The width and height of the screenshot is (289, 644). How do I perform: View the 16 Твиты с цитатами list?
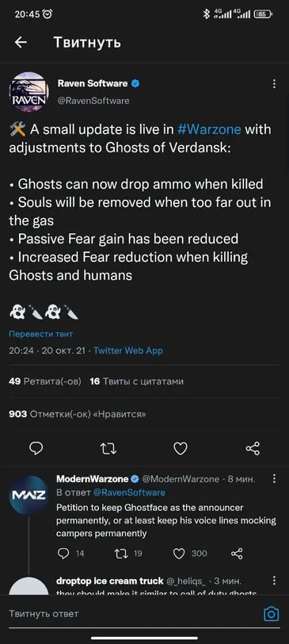136,381
